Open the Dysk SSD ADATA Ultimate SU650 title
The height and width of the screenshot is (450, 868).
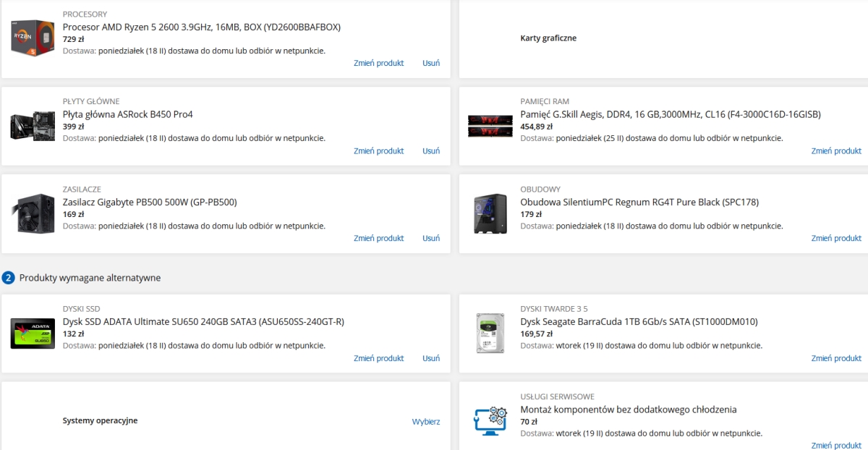click(203, 322)
